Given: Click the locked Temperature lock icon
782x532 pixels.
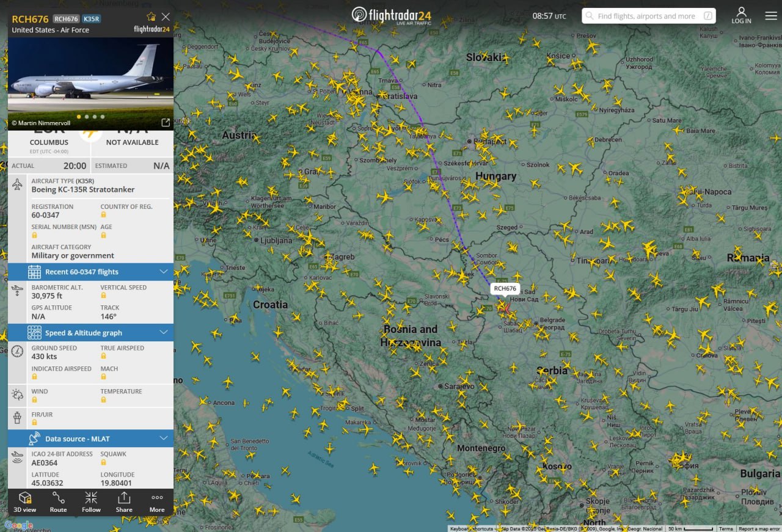Looking at the screenshot, I should coord(104,400).
